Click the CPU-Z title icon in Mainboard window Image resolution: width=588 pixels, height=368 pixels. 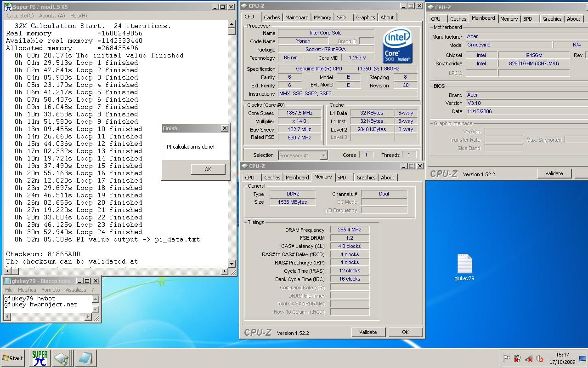point(430,7)
